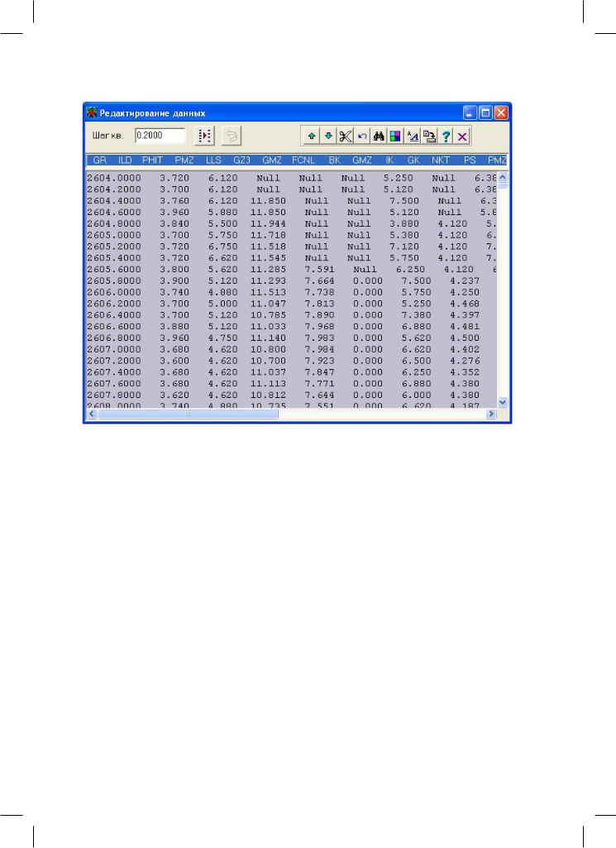This screenshot has width=616, height=848.
Task: Select the GK column header
Action: 413,160
